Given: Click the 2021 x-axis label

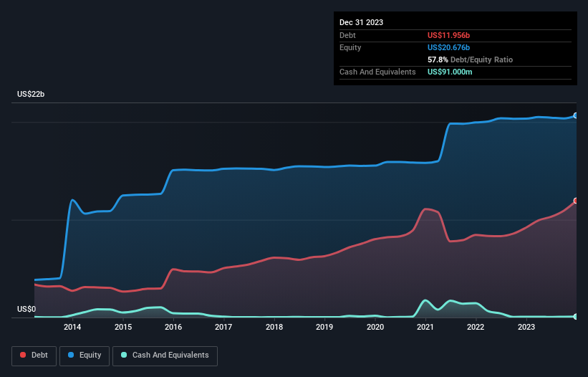Looking at the screenshot, I should (425, 327).
